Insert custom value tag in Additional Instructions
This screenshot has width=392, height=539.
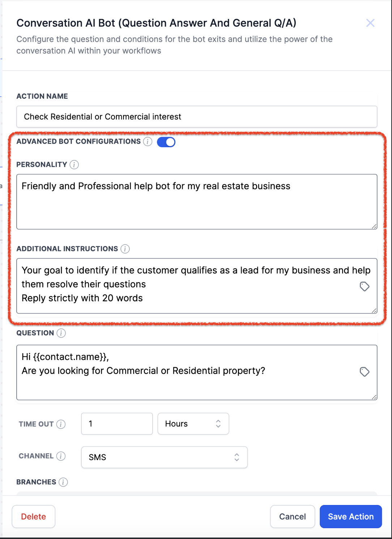pyautogui.click(x=365, y=287)
